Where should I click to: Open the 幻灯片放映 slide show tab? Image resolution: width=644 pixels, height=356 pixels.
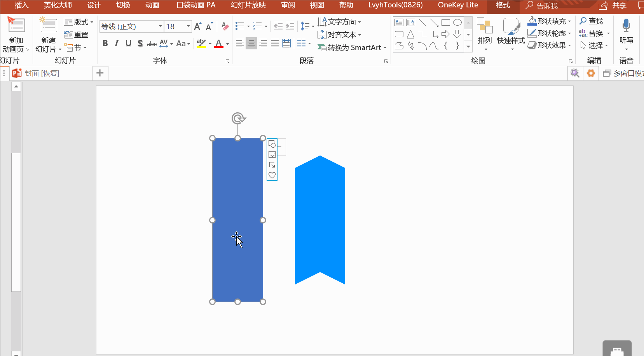248,5
